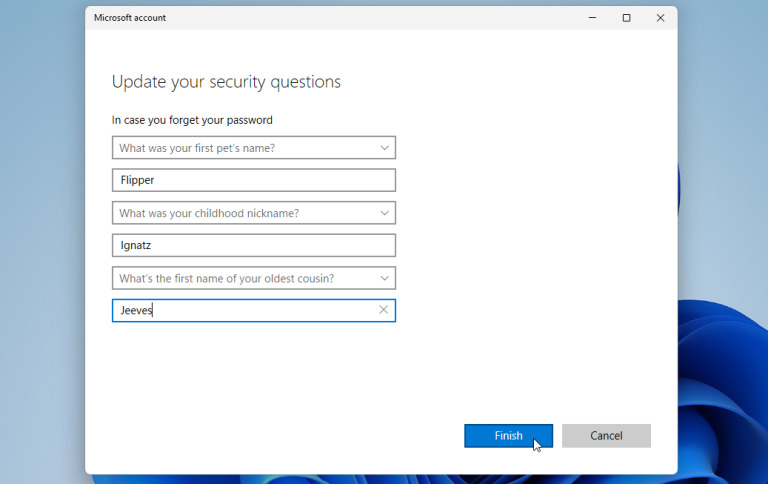This screenshot has width=768, height=484.
Task: Click the blue desktop wallpaper behind the dialog
Action: coord(42,245)
